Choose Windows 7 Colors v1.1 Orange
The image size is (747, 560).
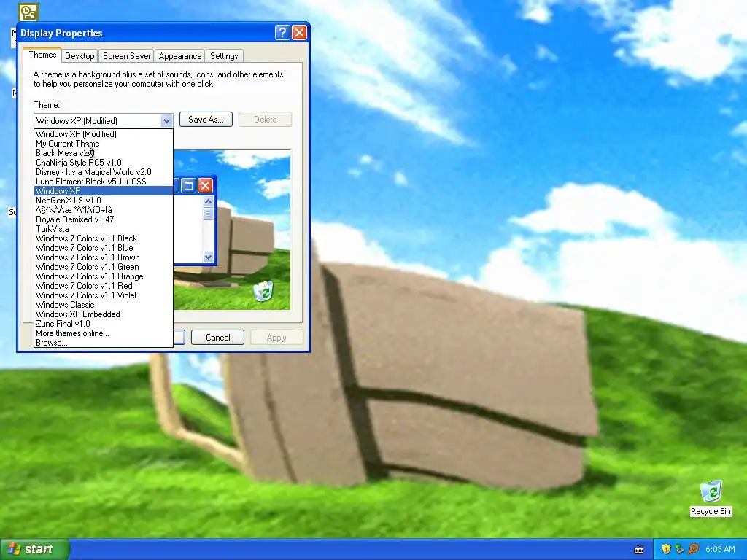click(x=104, y=276)
